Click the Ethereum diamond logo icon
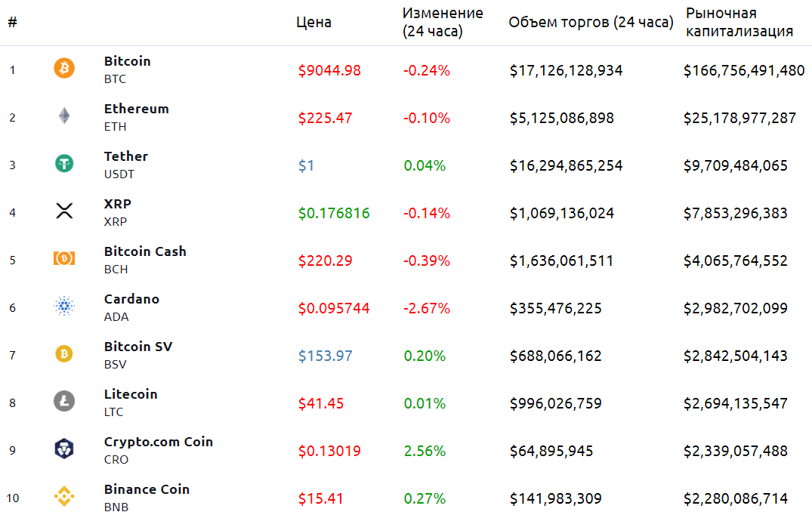The height and width of the screenshot is (518, 812). 64,116
